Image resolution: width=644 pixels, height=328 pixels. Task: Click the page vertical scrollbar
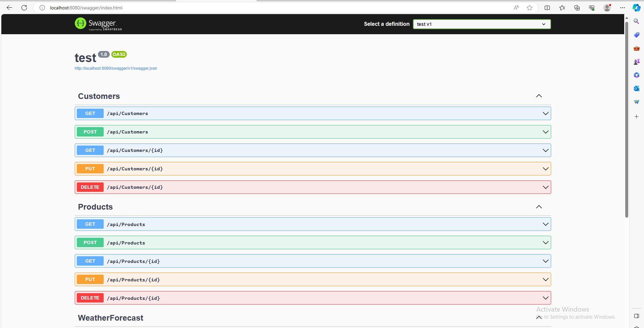626,117
